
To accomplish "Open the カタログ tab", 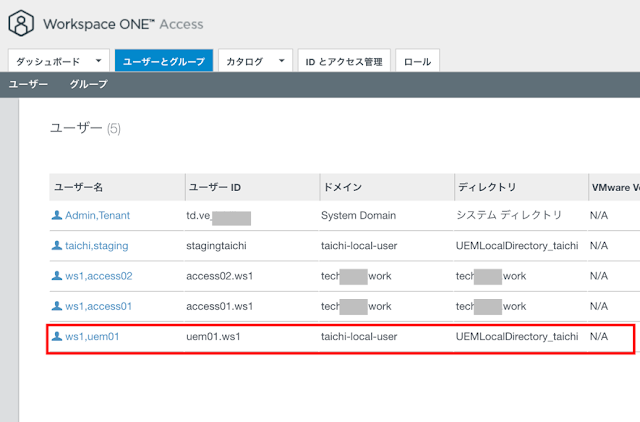I will click(256, 60).
